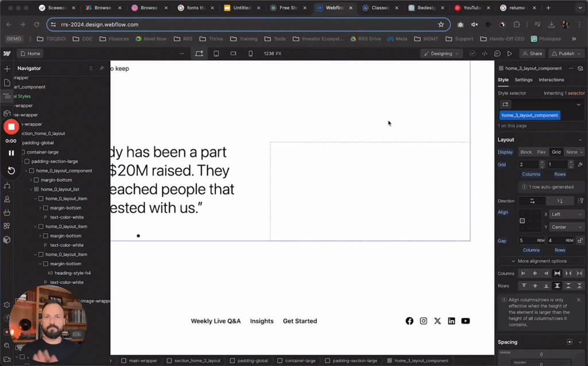Click the grid edit icon next to Rows stepper
588x366 pixels.
tap(580, 164)
